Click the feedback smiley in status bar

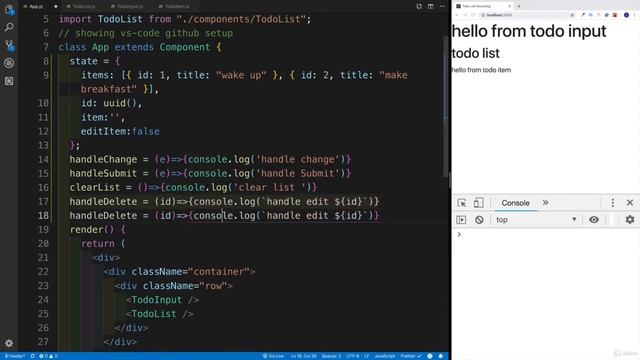[x=430, y=356]
